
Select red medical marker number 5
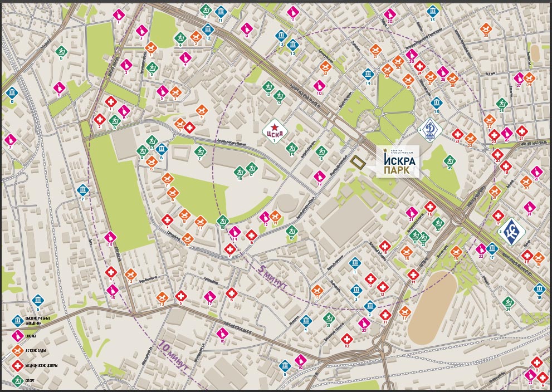point(181,296)
